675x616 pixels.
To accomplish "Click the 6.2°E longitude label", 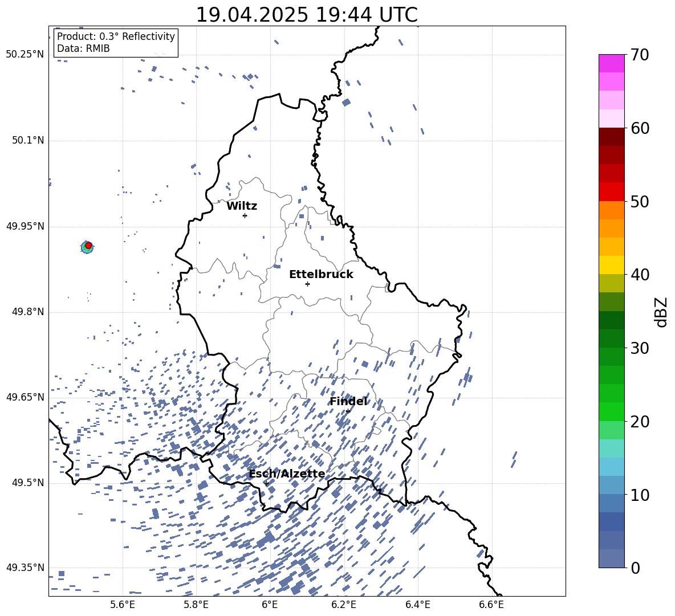I will [344, 605].
